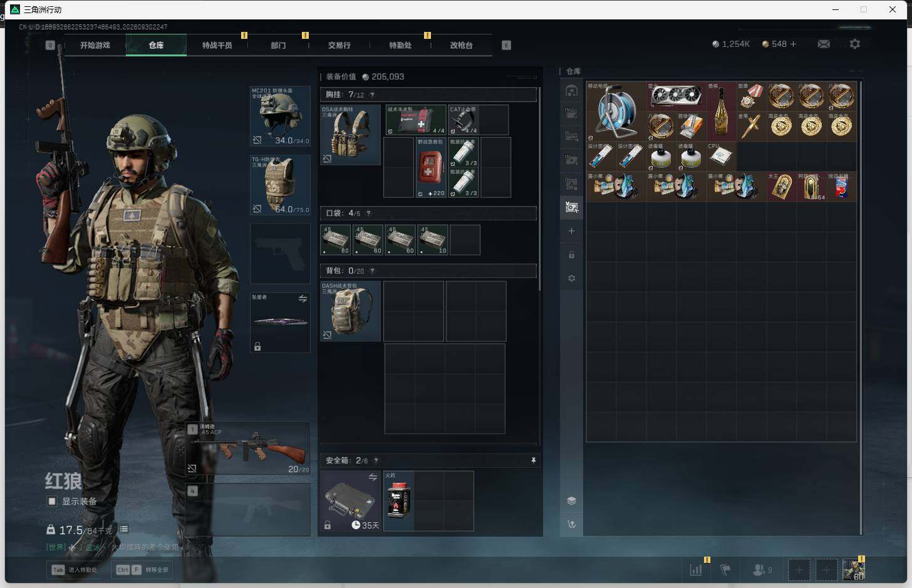Click the CAT tourniquet item
This screenshot has height=588, width=912.
coord(463,120)
